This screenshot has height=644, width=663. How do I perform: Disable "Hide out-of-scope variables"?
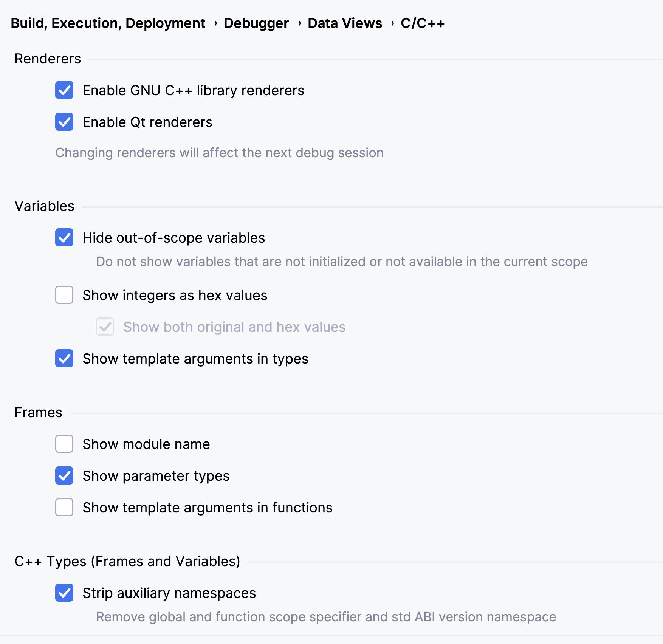click(64, 238)
